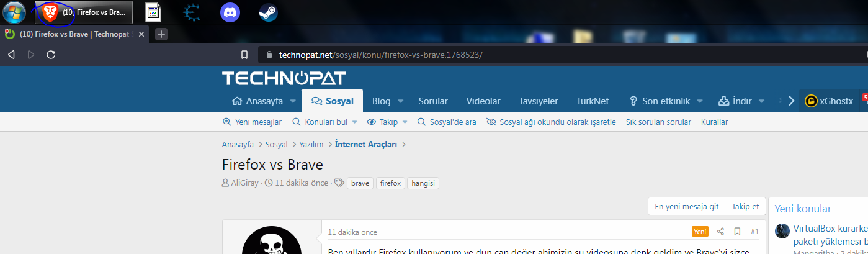The image size is (868, 254).
Task: Open the Blog navigation link
Action: [x=381, y=101]
